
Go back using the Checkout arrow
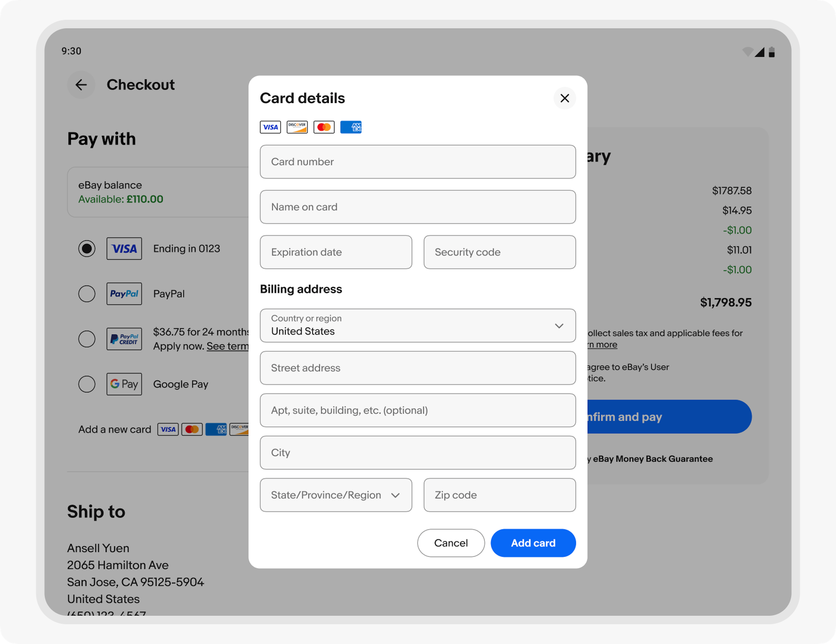[x=81, y=85]
